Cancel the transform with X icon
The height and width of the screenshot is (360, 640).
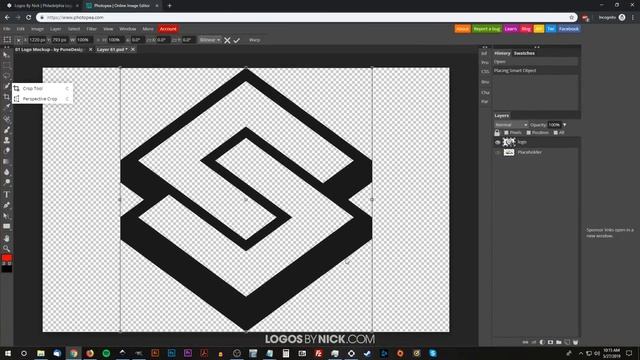[x=227, y=40]
